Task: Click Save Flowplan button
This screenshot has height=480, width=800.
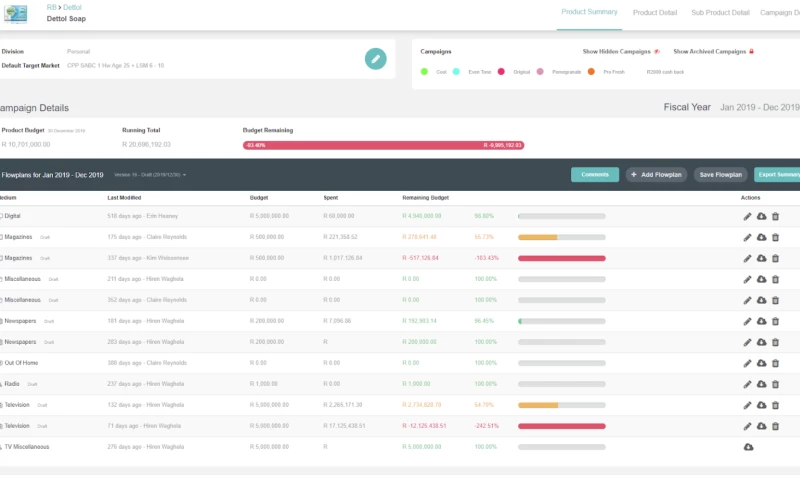Action: pyautogui.click(x=720, y=174)
